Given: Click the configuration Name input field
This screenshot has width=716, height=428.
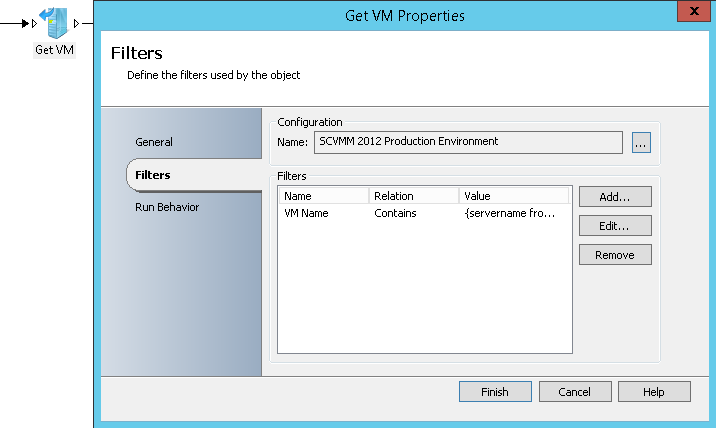Looking at the screenshot, I should 468,142.
